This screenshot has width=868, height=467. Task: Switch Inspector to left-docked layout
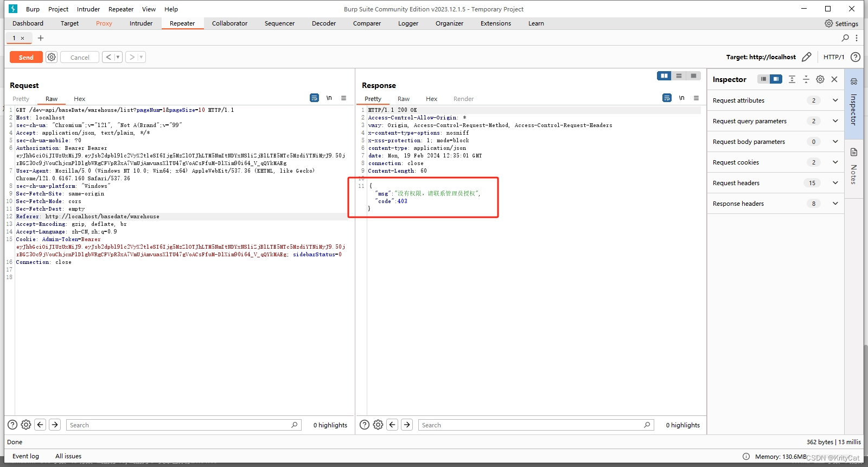click(763, 79)
